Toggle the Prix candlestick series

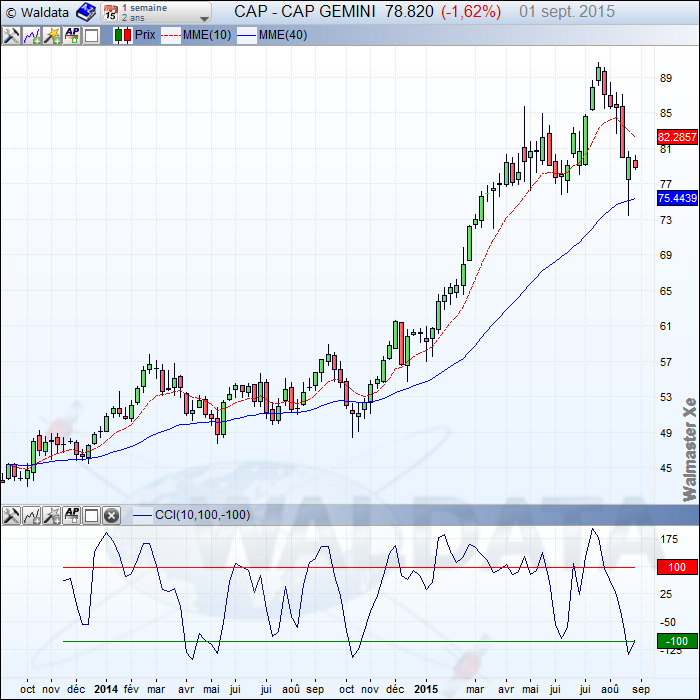pos(135,35)
